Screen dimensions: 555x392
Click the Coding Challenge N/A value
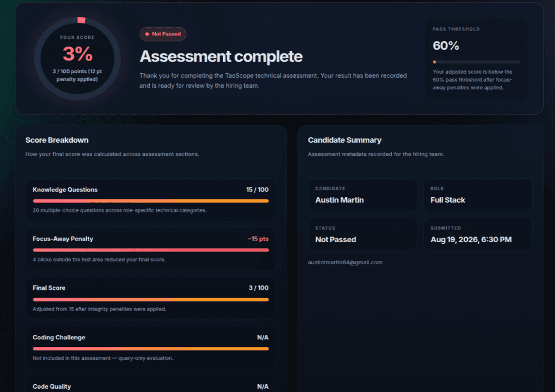tap(263, 338)
